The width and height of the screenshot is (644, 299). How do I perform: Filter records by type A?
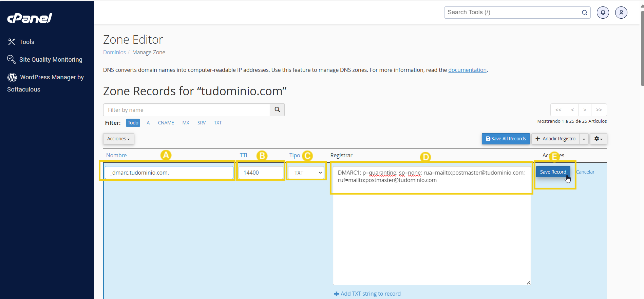coord(148,123)
